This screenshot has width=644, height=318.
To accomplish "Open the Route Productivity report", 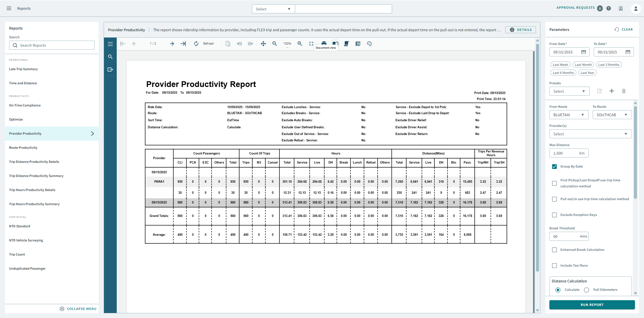I will click(23, 148).
